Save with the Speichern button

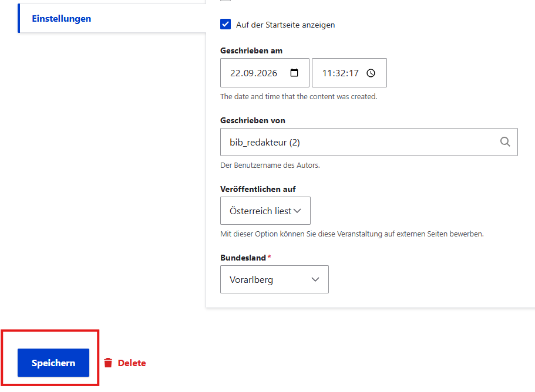[x=53, y=363]
